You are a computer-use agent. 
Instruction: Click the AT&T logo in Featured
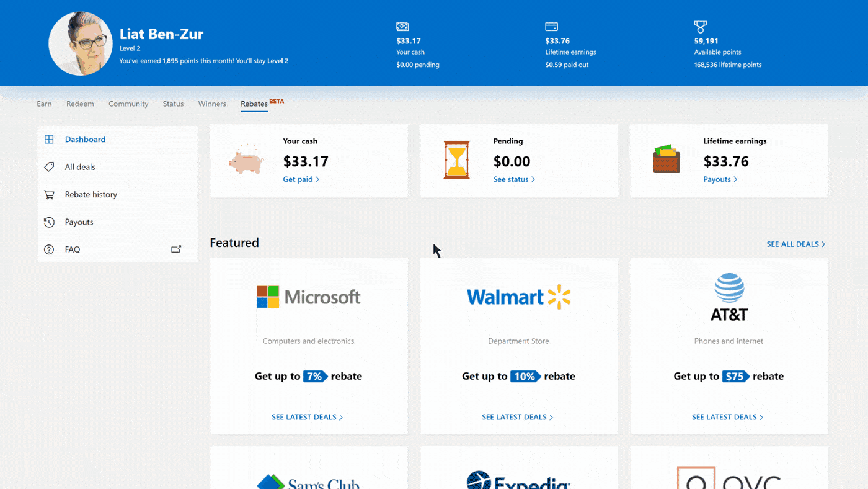coord(729,297)
